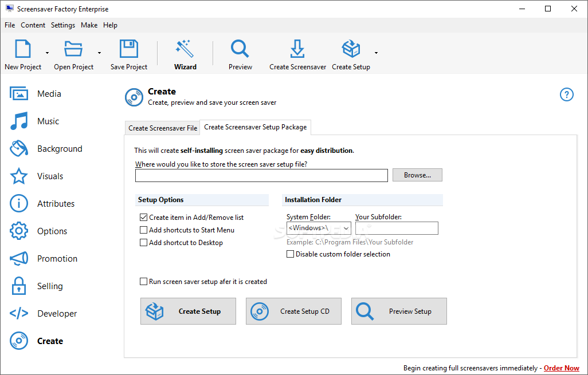Open the Content menu

pos(33,25)
